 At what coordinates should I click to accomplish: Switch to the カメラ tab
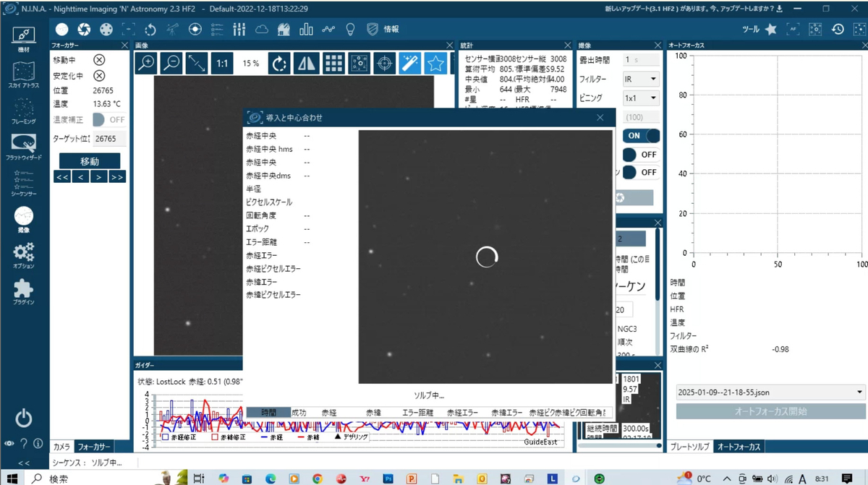[x=62, y=447]
